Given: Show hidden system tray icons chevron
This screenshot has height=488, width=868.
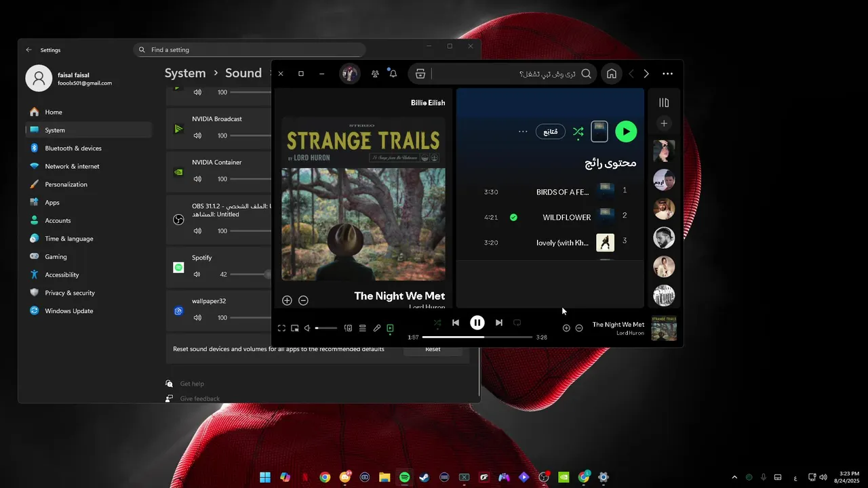Looking at the screenshot, I should 734,477.
